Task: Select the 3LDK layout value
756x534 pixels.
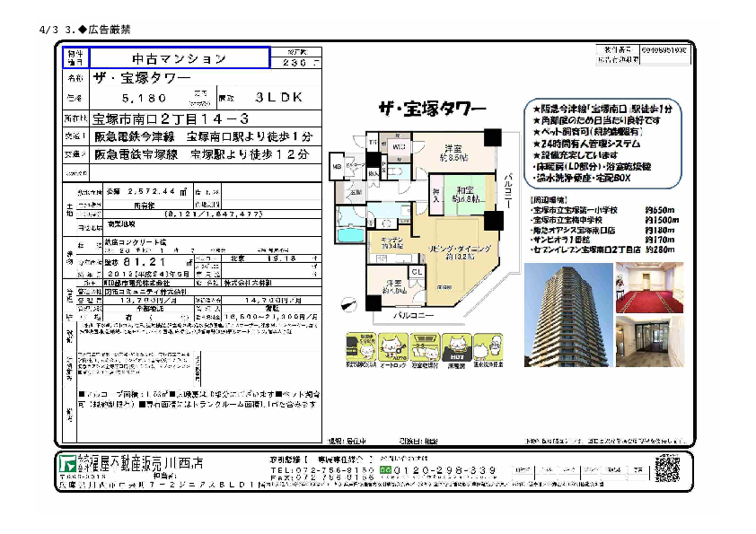Action: [278, 98]
